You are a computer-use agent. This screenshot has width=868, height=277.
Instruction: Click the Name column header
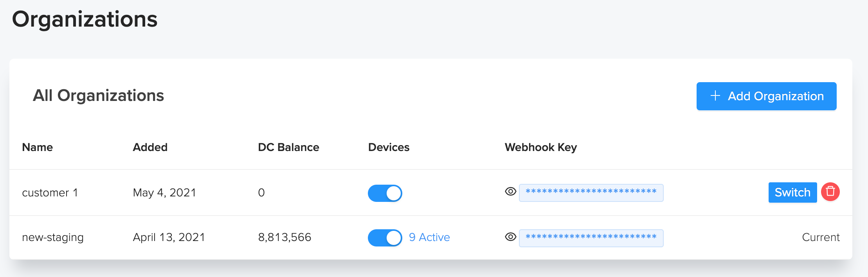click(x=38, y=147)
